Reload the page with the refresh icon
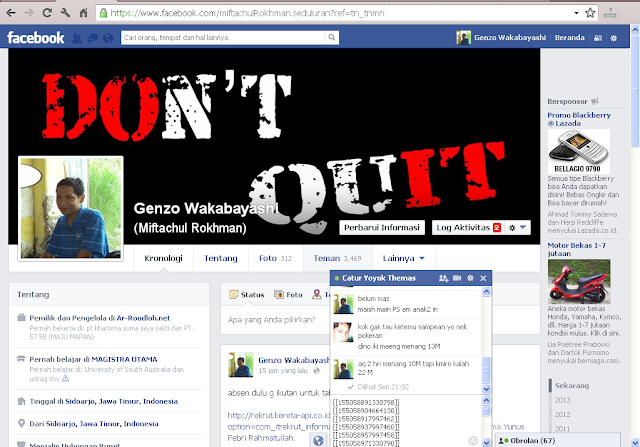This screenshot has height=447, width=640. tap(47, 13)
